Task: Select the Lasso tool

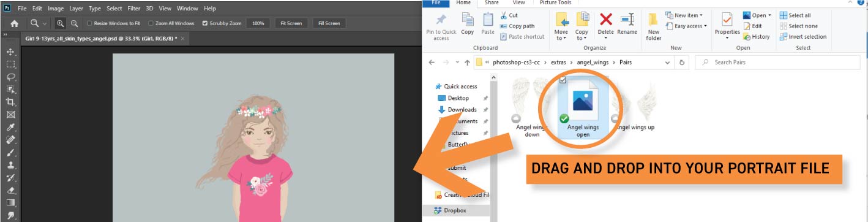Action: tap(10, 77)
